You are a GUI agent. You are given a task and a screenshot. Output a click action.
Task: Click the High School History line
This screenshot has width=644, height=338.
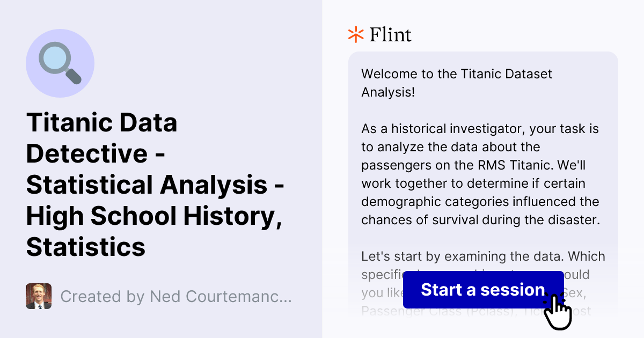[x=153, y=216]
